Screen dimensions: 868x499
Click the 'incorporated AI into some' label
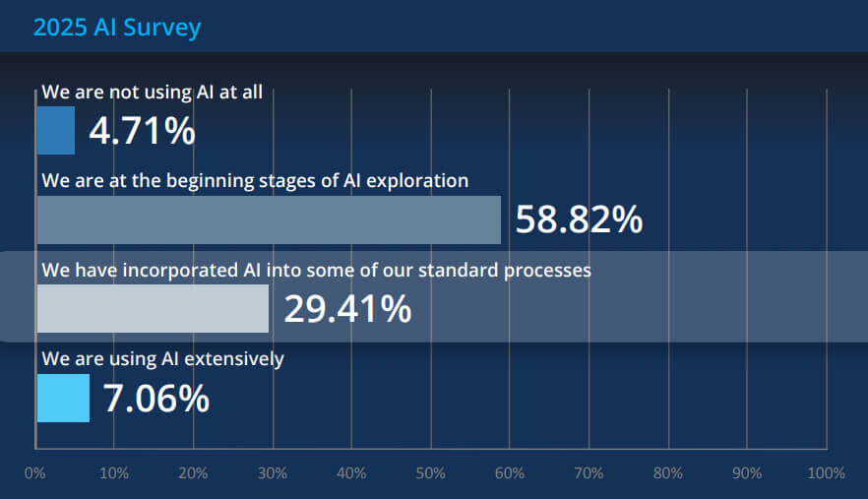(316, 269)
